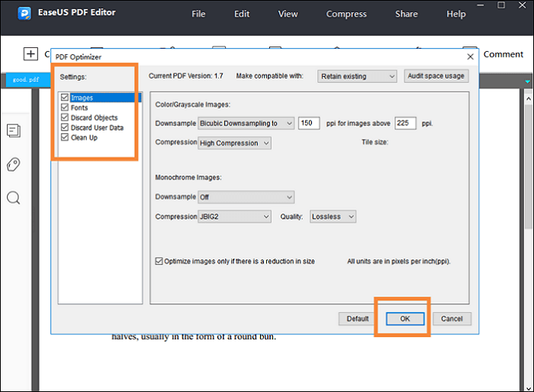Image resolution: width=534 pixels, height=392 pixels.
Task: Open the pages thumbnail sidebar icon
Action: pos(14,130)
